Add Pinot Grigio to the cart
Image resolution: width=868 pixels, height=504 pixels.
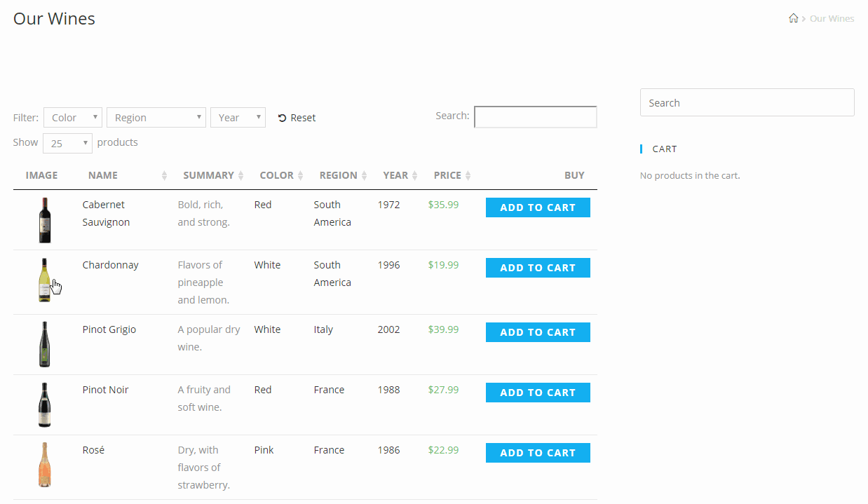pos(538,332)
